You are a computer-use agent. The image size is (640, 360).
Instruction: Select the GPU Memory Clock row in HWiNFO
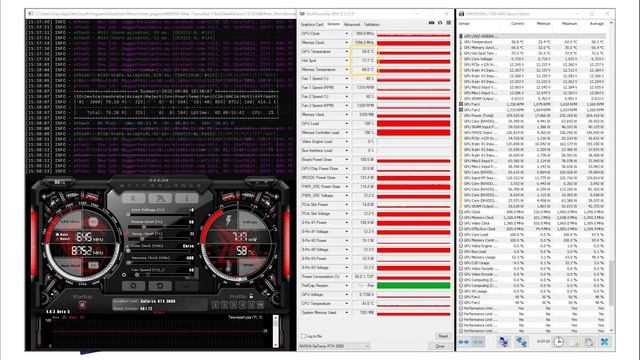533,218
